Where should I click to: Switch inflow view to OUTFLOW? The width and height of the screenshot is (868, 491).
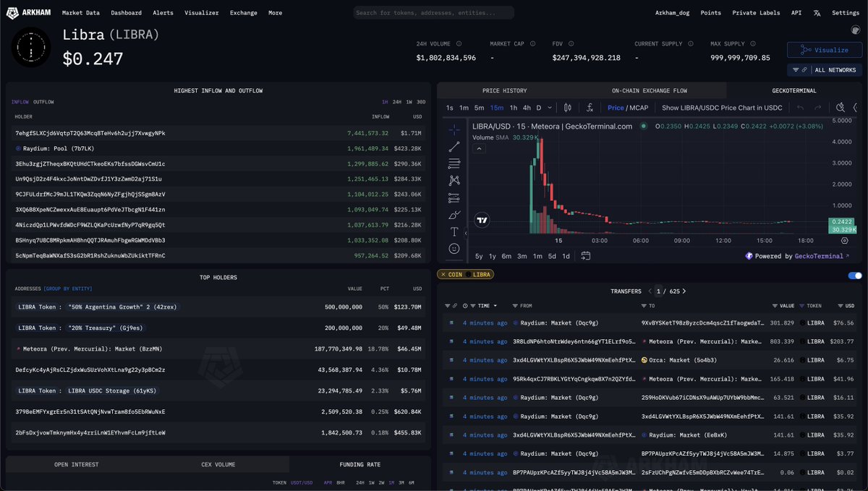click(x=43, y=102)
